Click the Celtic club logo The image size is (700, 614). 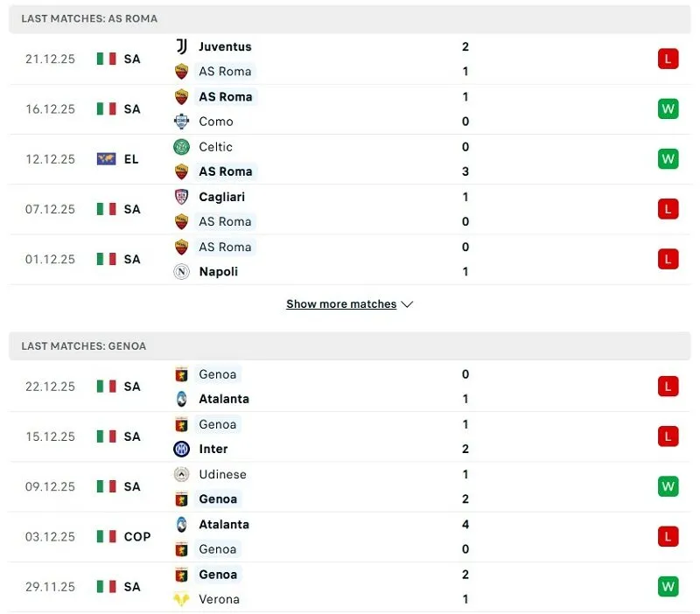point(181,147)
